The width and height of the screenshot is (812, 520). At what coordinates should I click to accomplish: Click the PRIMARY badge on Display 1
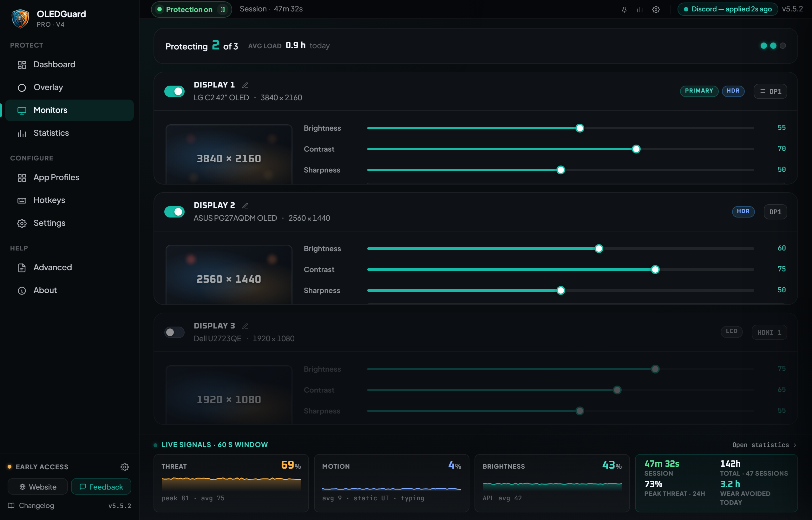click(x=699, y=91)
